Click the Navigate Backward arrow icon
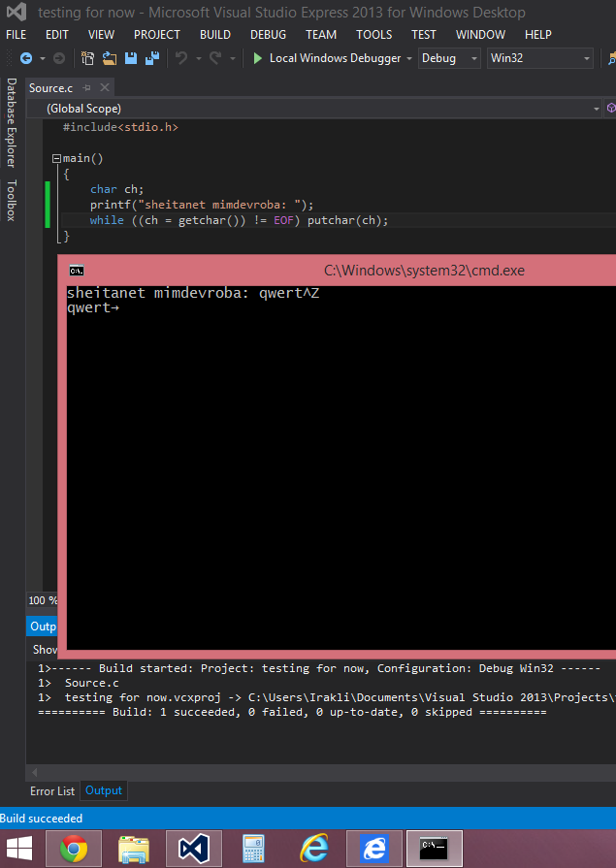Image resolution: width=616 pixels, height=868 pixels. 25,58
